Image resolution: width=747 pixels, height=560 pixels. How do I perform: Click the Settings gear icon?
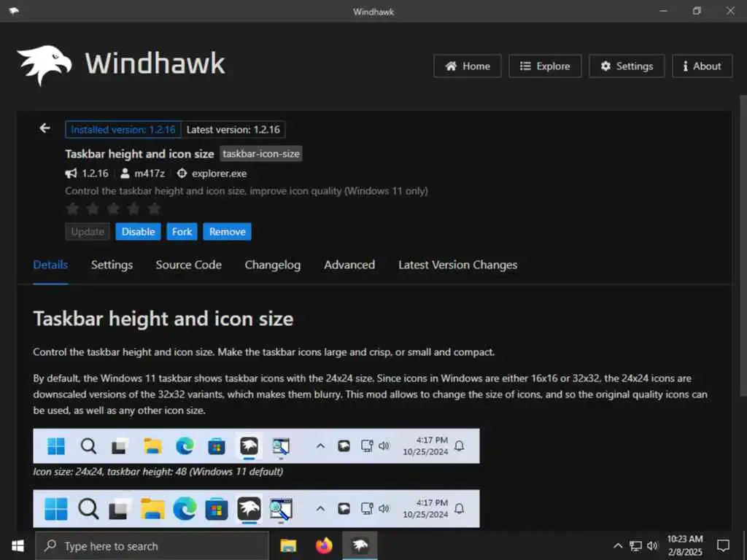[605, 66]
